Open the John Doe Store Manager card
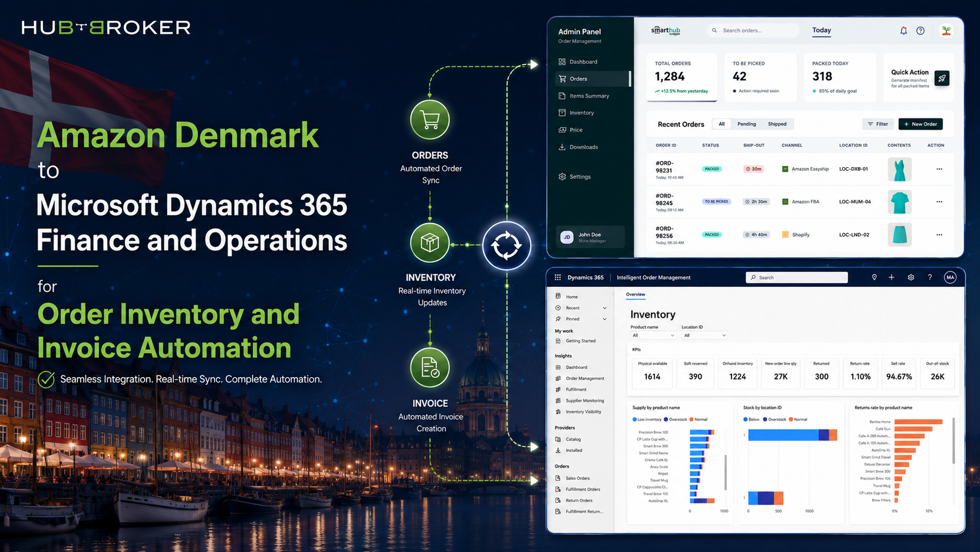Image resolution: width=980 pixels, height=552 pixels. pos(590,237)
